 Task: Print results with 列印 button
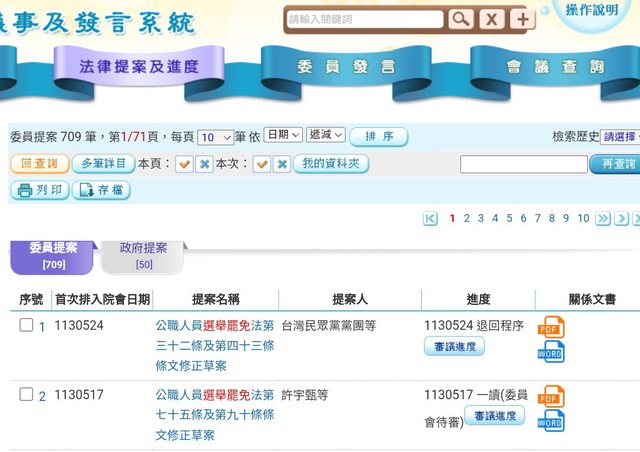40,190
